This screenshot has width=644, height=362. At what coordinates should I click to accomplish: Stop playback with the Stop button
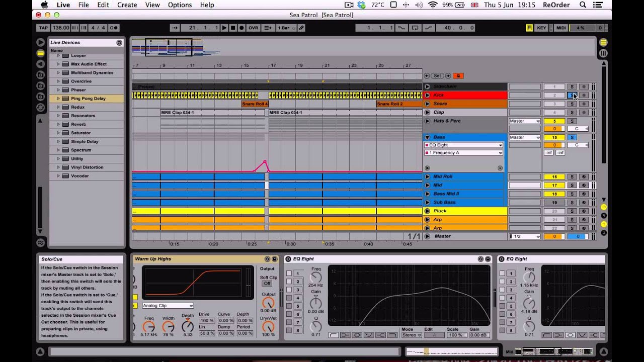pyautogui.click(x=233, y=28)
